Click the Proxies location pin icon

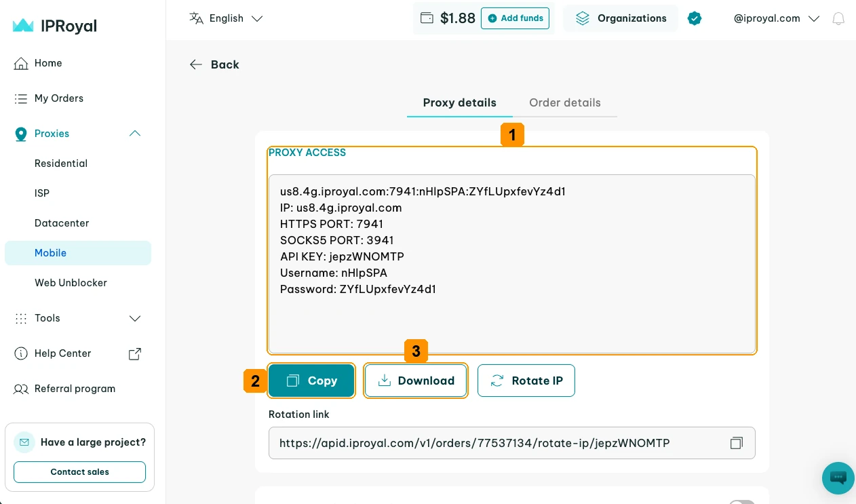pos(21,134)
